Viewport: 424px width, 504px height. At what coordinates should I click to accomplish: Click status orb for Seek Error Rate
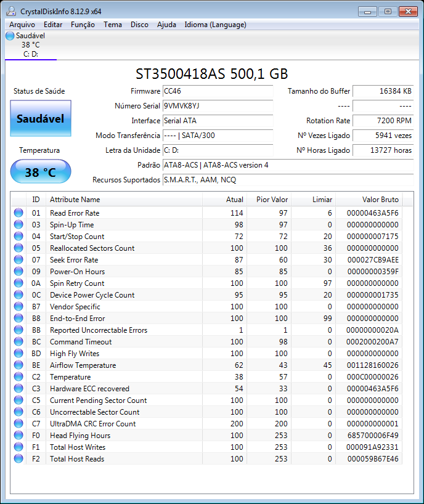point(18,259)
